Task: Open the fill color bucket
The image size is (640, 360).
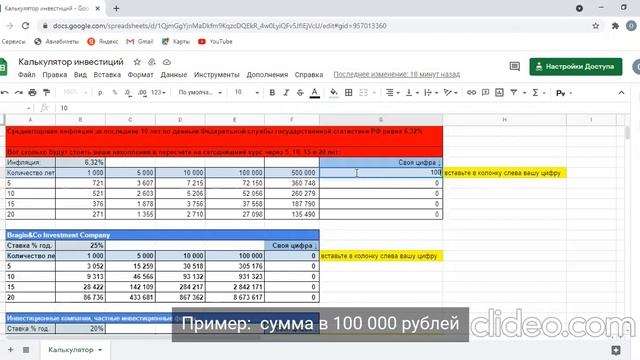Action: 333,93
